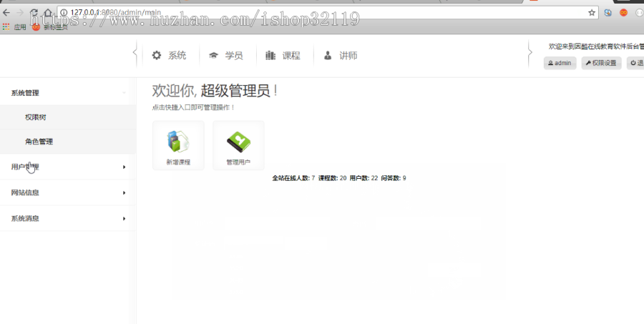Open 权限设置 button
Image resolution: width=644 pixels, height=324 pixels.
(601, 63)
